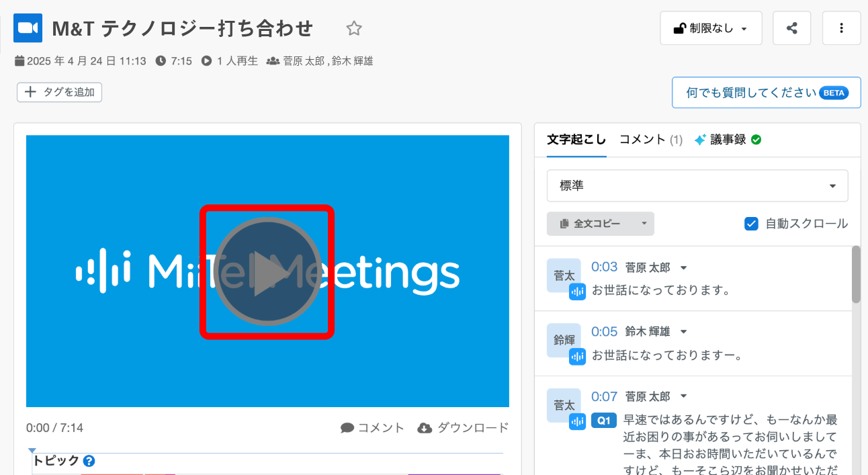Star the M&T テクノロジー打ち合わせ meeting
Screen dimensions: 868x475
[354, 28]
